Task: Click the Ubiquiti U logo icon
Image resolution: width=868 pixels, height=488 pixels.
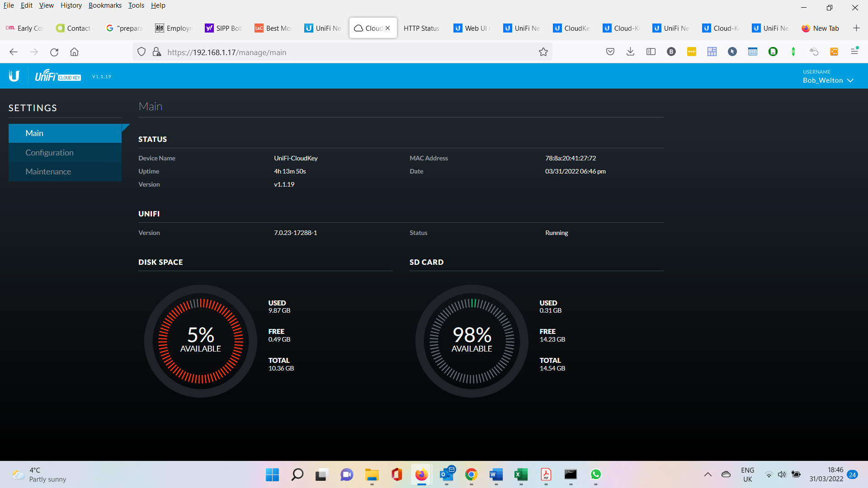Action: tap(14, 76)
